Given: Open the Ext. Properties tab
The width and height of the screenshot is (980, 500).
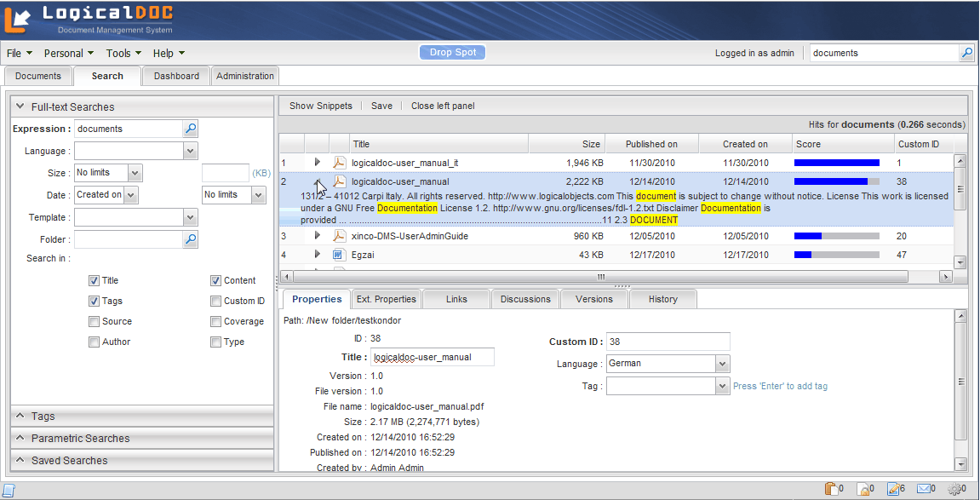Looking at the screenshot, I should 387,299.
